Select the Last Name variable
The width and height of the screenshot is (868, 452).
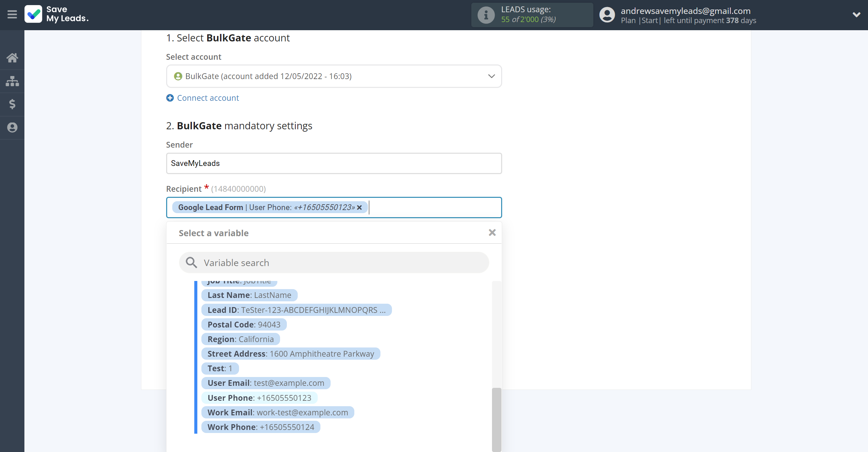click(x=250, y=295)
